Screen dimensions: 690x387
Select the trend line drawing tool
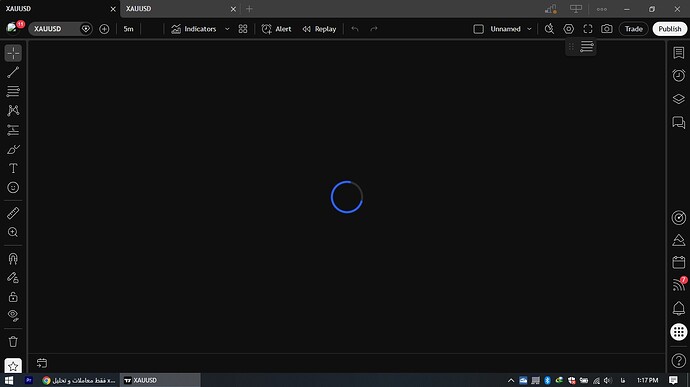tap(13, 72)
